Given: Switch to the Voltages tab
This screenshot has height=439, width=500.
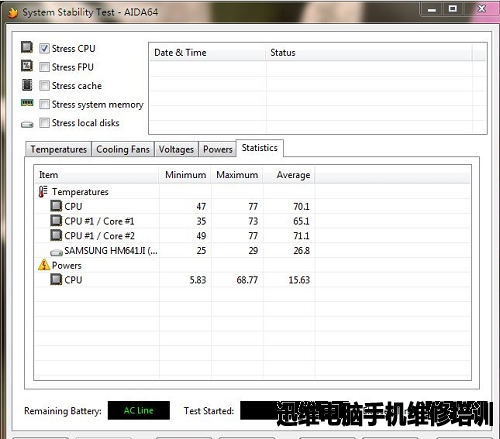Looking at the screenshot, I should tap(176, 149).
